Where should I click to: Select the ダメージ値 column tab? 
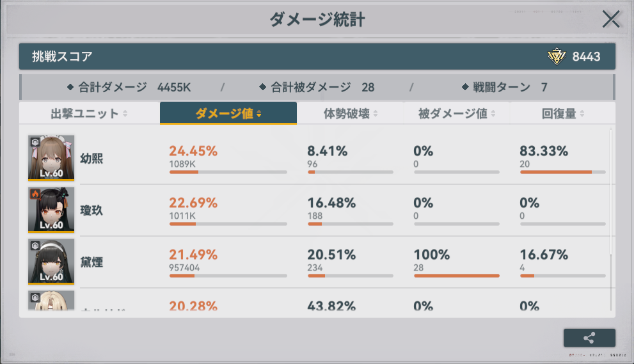(228, 114)
